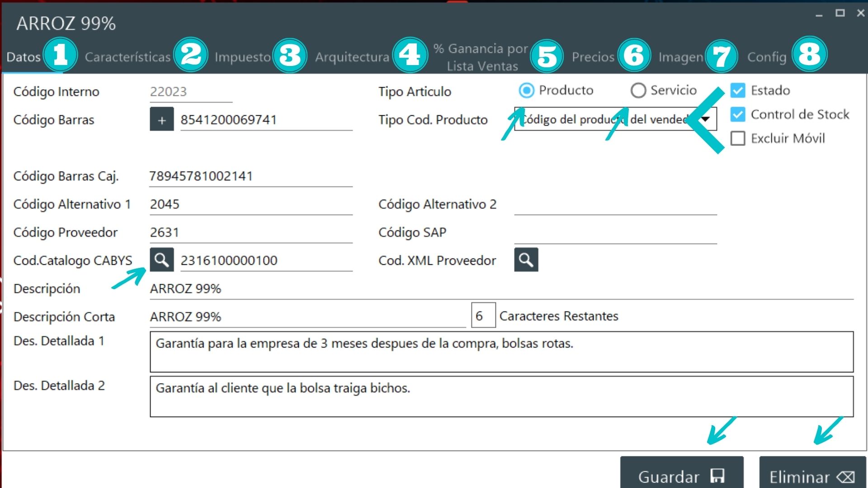Select the Producto radio button
This screenshot has height=488, width=868.
tap(526, 90)
